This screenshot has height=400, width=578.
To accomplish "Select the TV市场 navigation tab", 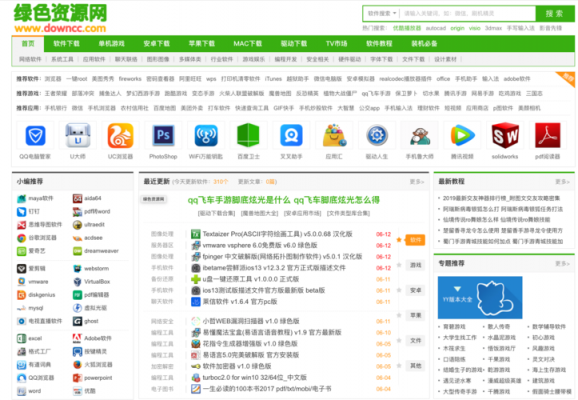I will (x=337, y=44).
